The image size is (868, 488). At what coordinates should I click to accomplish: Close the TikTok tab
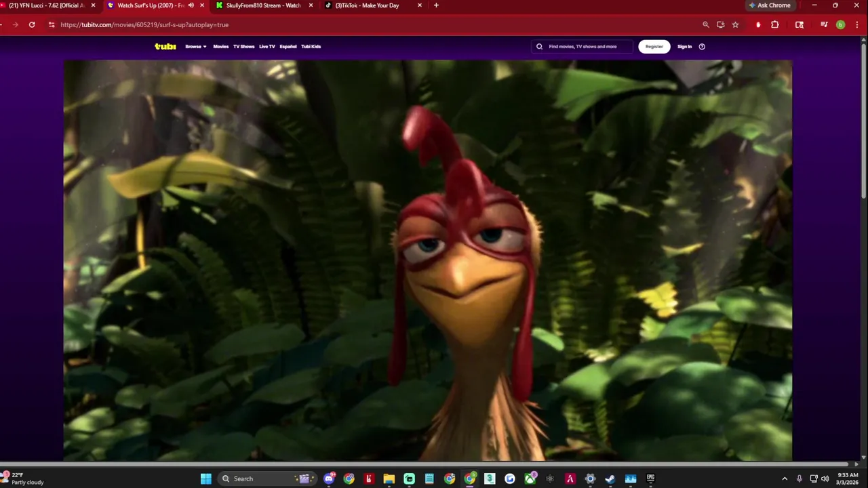(x=420, y=5)
